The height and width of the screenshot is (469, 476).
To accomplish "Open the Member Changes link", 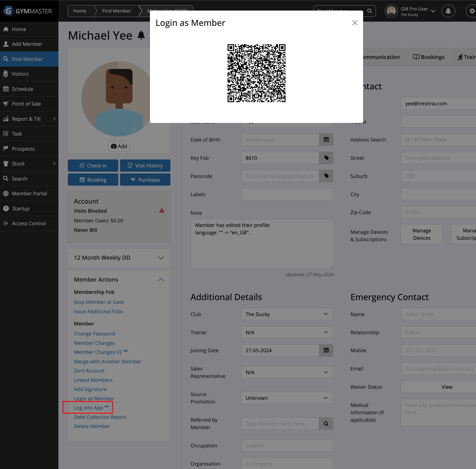I will tap(94, 343).
